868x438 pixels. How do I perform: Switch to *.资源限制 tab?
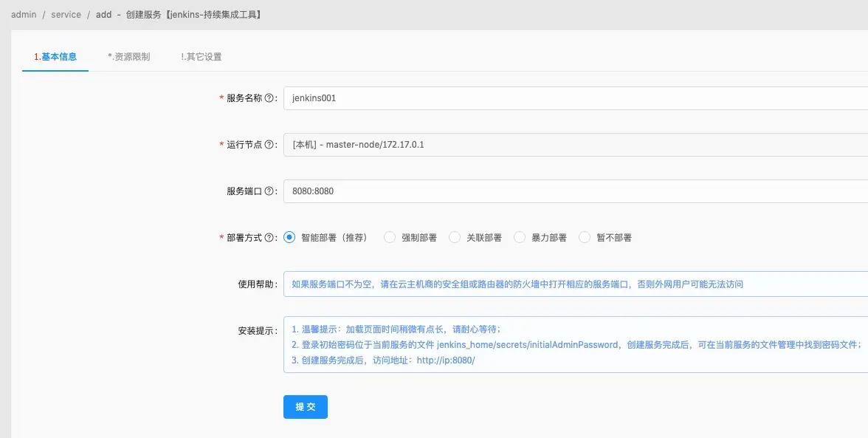coord(129,56)
